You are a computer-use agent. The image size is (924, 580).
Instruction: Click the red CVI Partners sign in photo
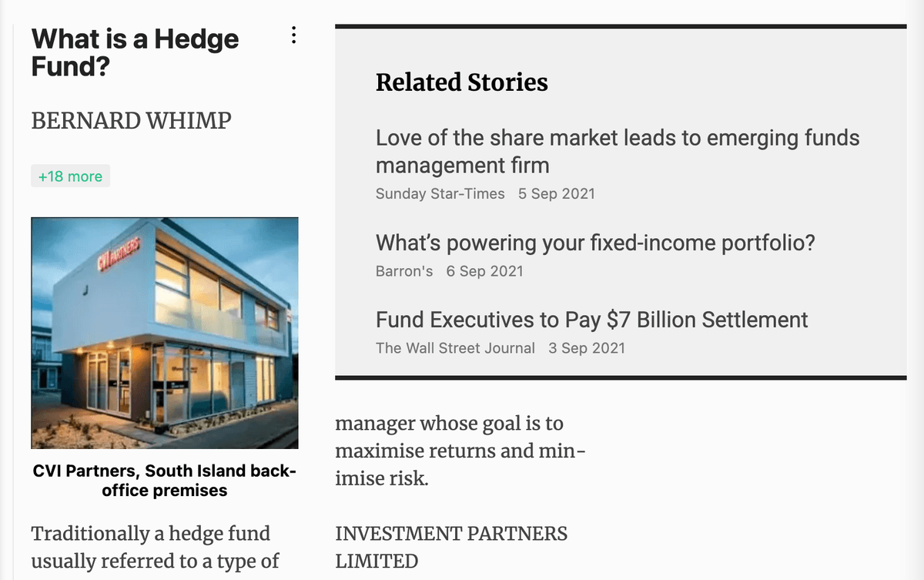[x=120, y=254]
